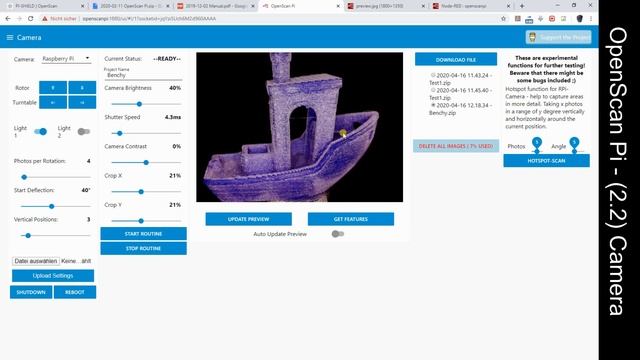Click the Crop Y slider handle
The width and height of the screenshot is (640, 360).
[x=141, y=221]
